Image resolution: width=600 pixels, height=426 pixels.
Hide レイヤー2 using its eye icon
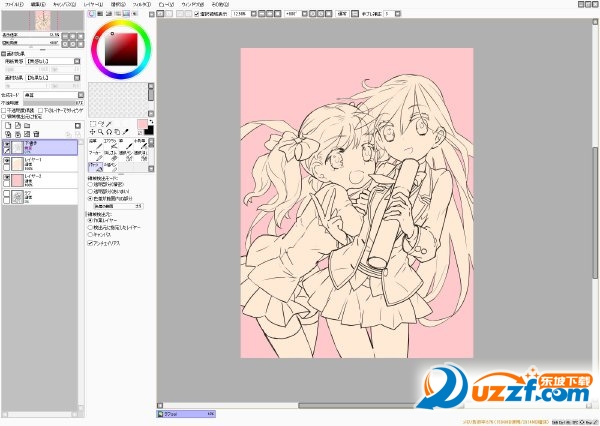pos(7,177)
